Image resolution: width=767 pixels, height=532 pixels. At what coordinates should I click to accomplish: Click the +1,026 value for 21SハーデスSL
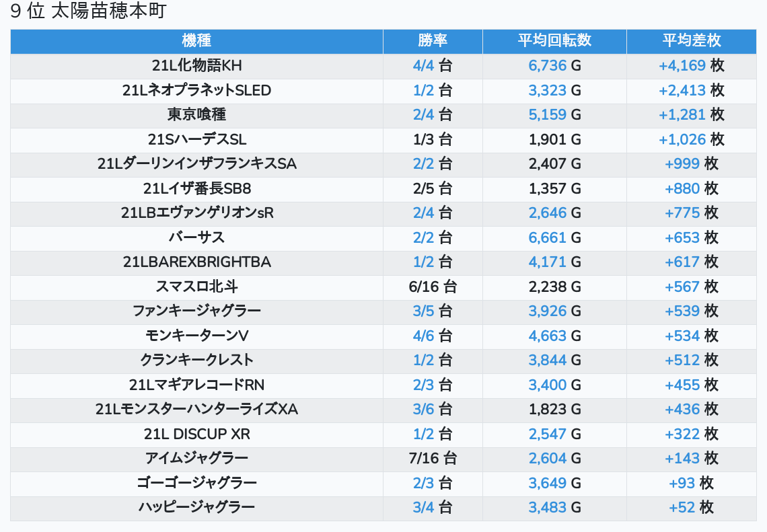(682, 139)
